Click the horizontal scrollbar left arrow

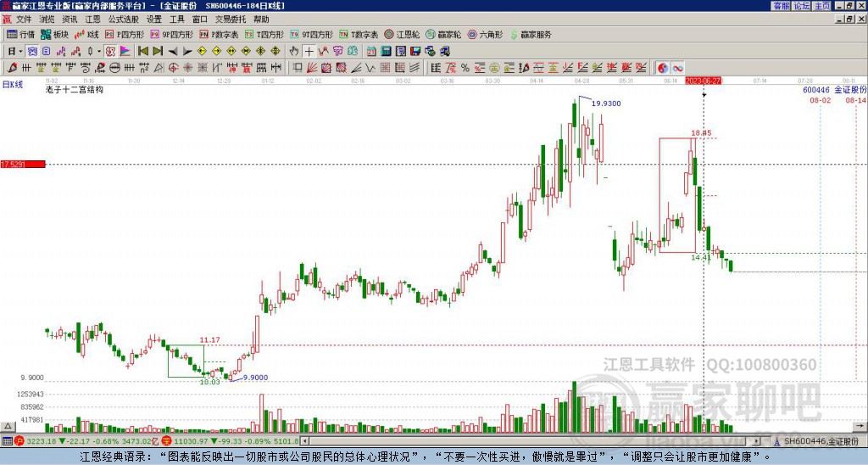pos(304,441)
